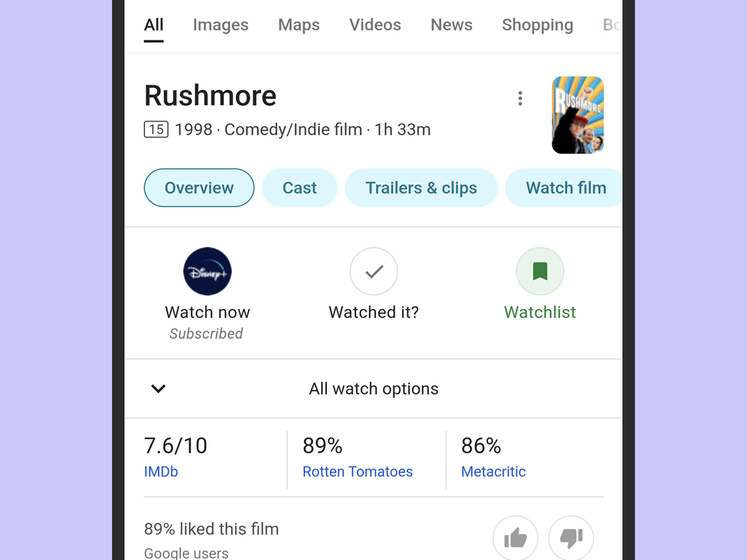Go to the Shopping tab

point(537,25)
